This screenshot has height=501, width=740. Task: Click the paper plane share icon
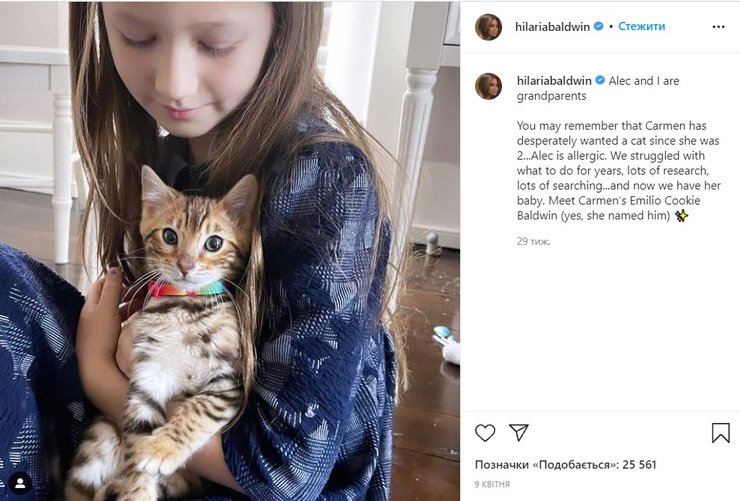[x=518, y=433]
